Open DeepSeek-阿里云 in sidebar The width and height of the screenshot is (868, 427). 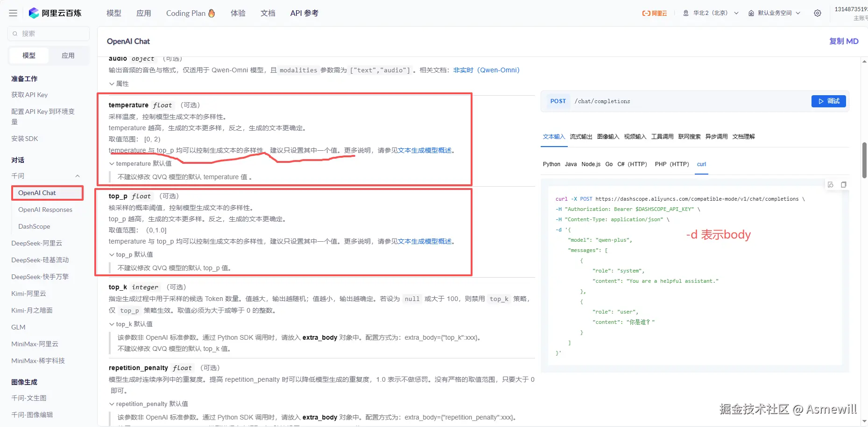tap(37, 243)
